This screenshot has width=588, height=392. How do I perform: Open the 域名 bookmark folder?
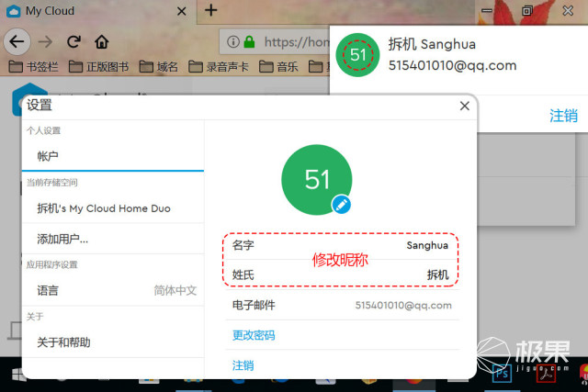[159, 67]
